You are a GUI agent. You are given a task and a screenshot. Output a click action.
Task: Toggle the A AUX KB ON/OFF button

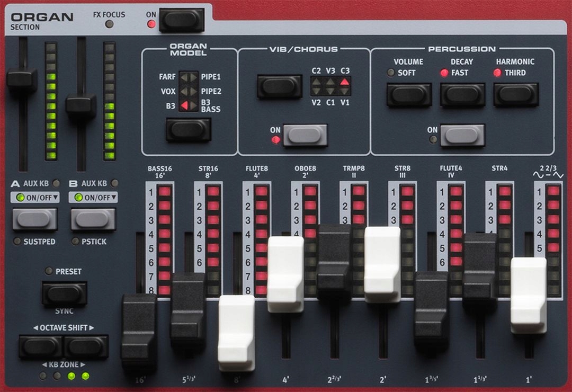[x=34, y=219]
